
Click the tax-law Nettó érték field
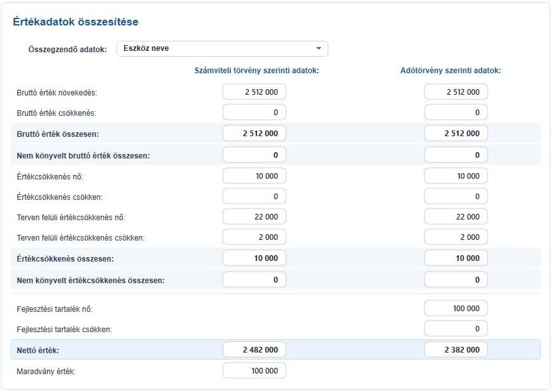[x=456, y=349]
